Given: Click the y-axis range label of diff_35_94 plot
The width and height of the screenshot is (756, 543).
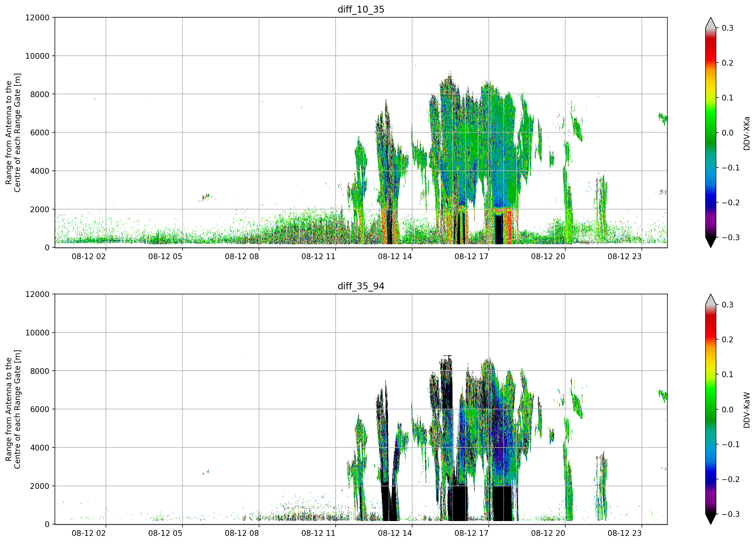Looking at the screenshot, I should pos(13,409).
